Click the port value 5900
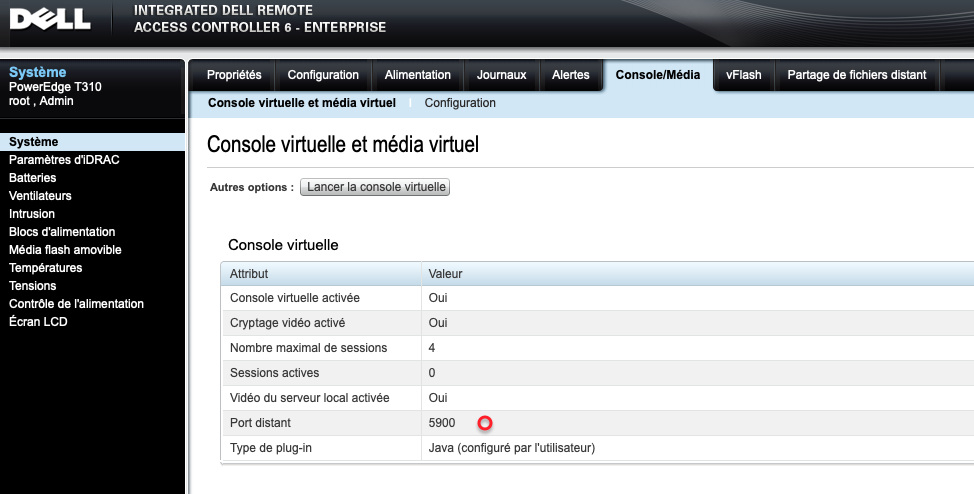974x494 pixels. [x=442, y=423]
